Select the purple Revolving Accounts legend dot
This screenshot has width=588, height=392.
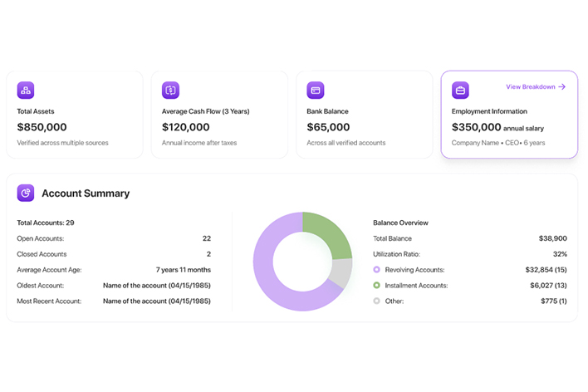(377, 270)
